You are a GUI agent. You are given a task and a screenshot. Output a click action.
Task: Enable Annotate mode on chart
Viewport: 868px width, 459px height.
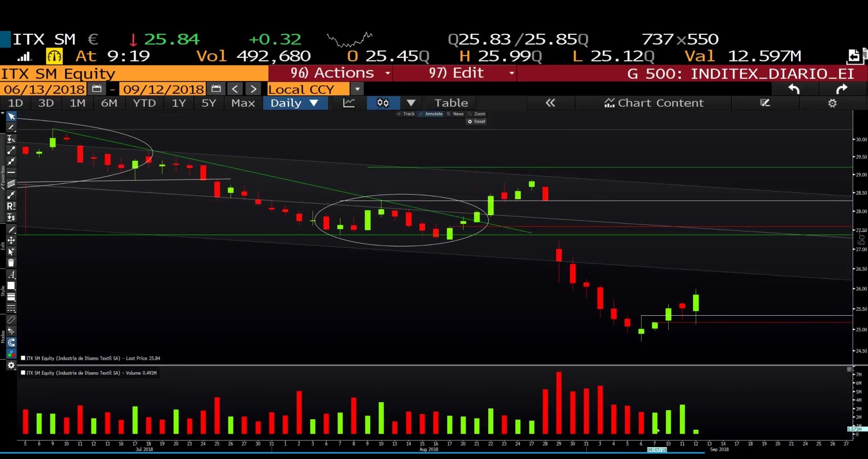coord(431,114)
